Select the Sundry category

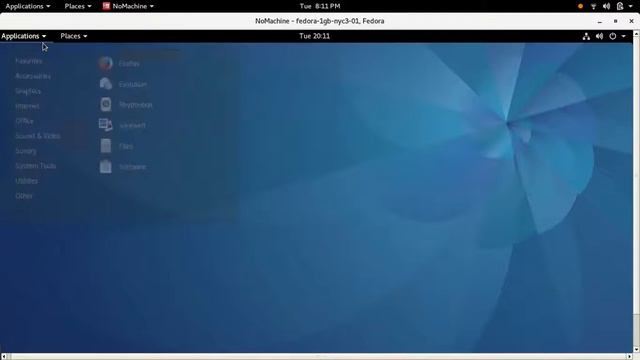pos(26,151)
